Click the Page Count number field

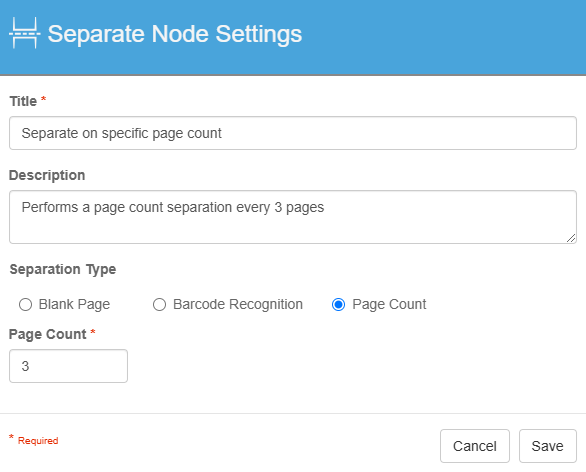tap(68, 366)
